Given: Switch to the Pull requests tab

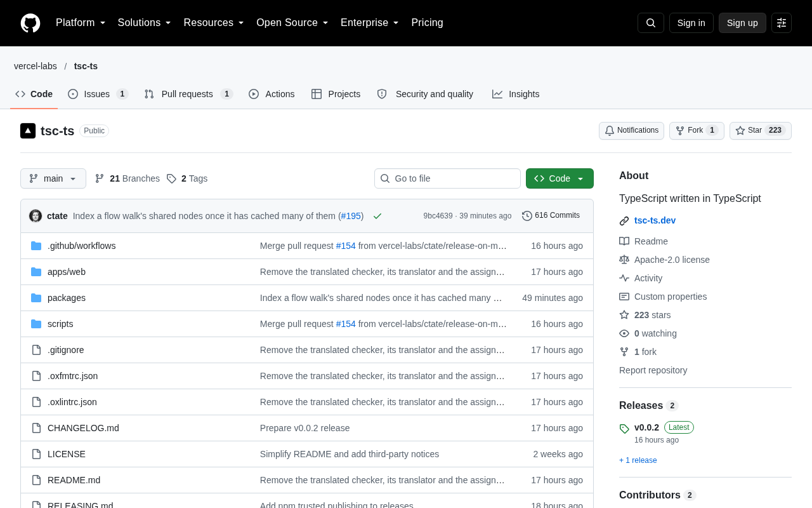Looking at the screenshot, I should tap(188, 94).
